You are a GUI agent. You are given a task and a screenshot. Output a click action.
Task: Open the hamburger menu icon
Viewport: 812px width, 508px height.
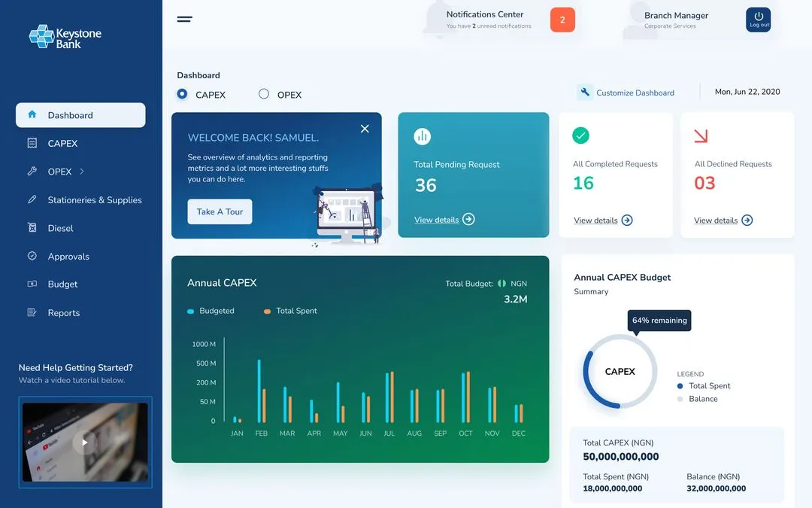(x=184, y=19)
